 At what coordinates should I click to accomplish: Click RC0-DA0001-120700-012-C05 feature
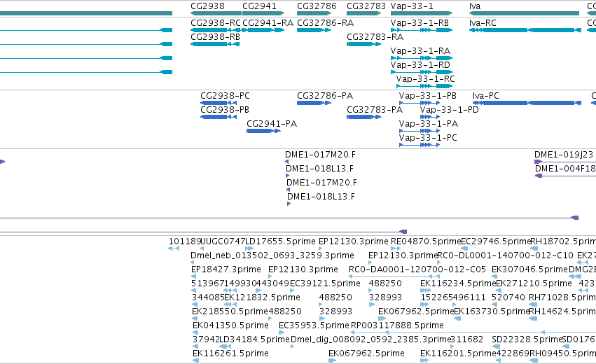coord(417,269)
